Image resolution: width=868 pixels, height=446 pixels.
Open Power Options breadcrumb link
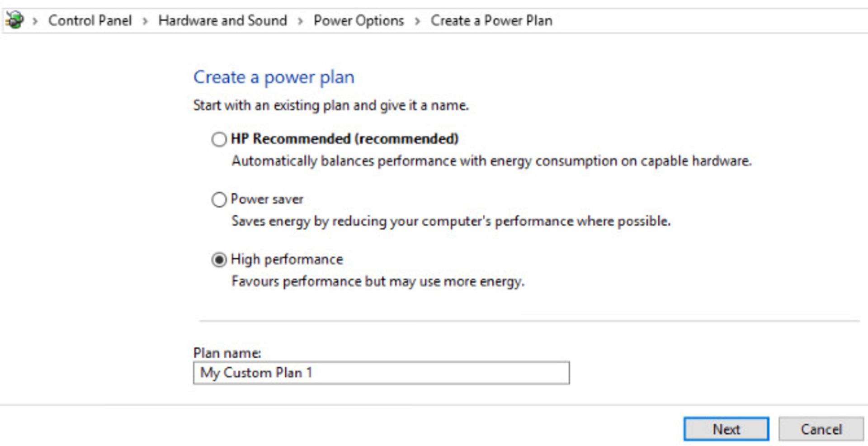coord(359,20)
